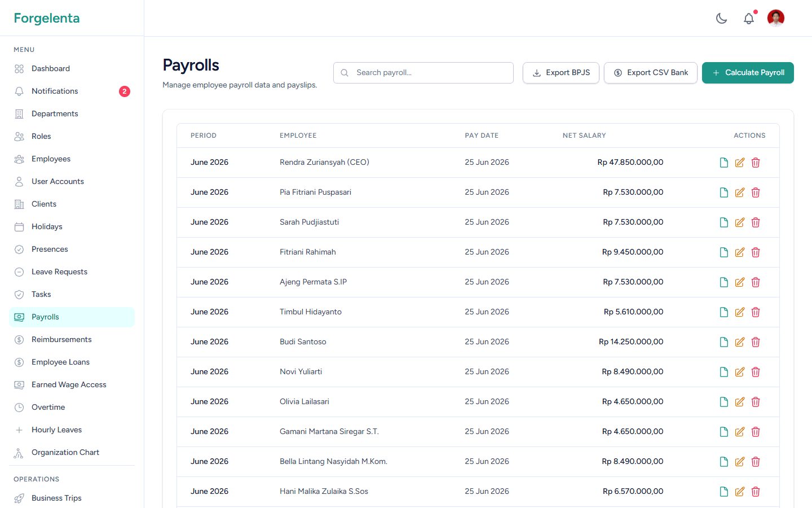The image size is (812, 508).
Task: Click the Holidays calendar icon
Action: click(19, 227)
